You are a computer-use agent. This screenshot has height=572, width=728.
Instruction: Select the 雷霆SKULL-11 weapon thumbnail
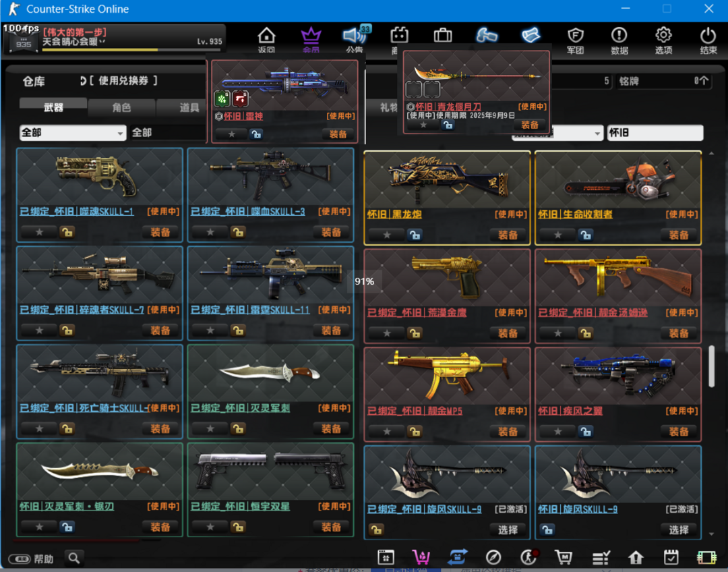[x=271, y=274]
